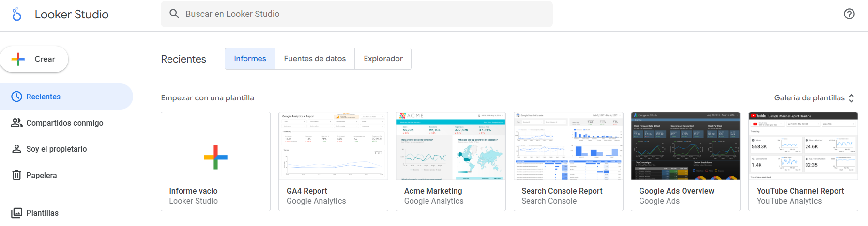This screenshot has width=868, height=226.
Task: Click the YouTube Analytics subtitle text
Action: (789, 201)
